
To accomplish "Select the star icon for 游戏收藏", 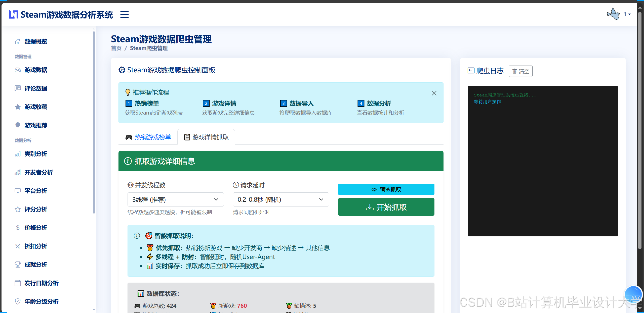I will coord(17,107).
